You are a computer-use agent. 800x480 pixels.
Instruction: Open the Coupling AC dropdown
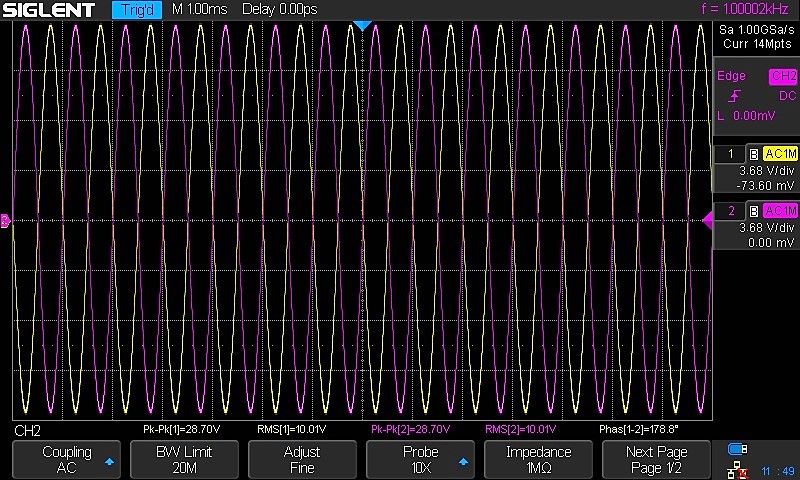click(x=66, y=460)
